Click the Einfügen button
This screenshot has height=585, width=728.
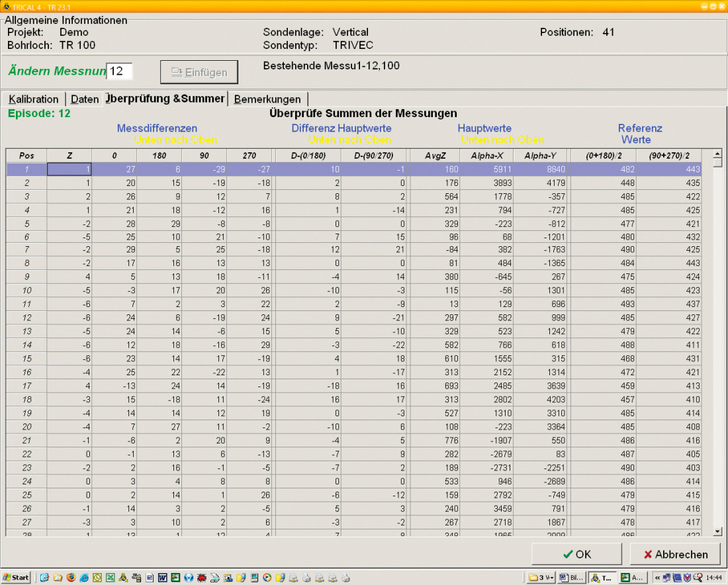(199, 72)
